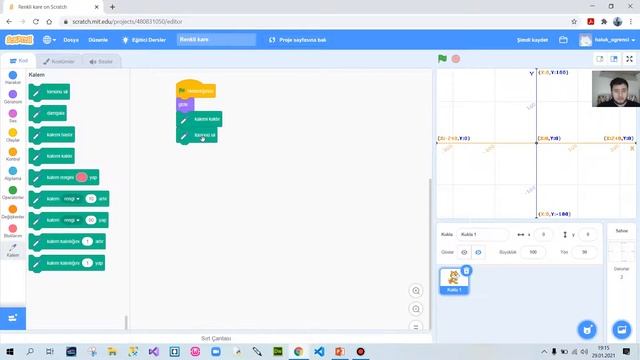Select the Kalem (Pen) extension category

pyautogui.click(x=13, y=250)
